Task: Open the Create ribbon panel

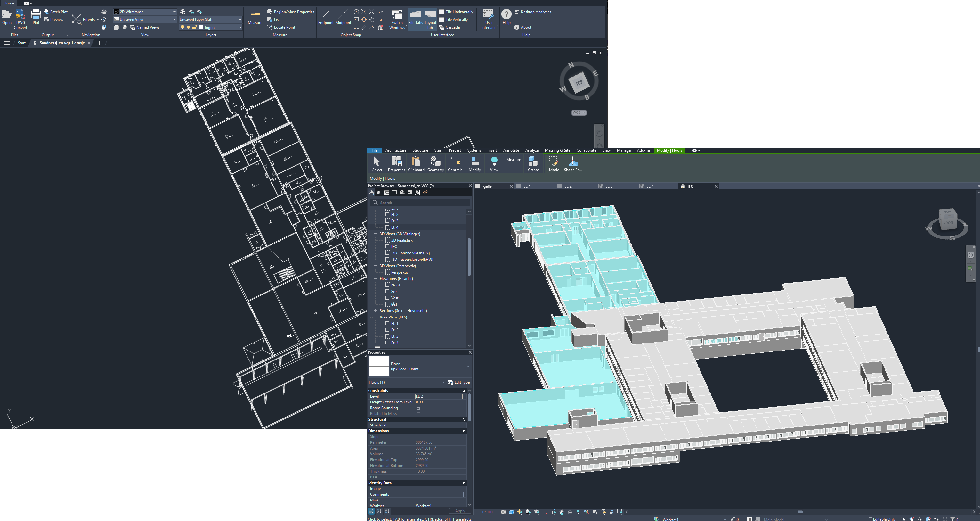Action: (x=533, y=164)
